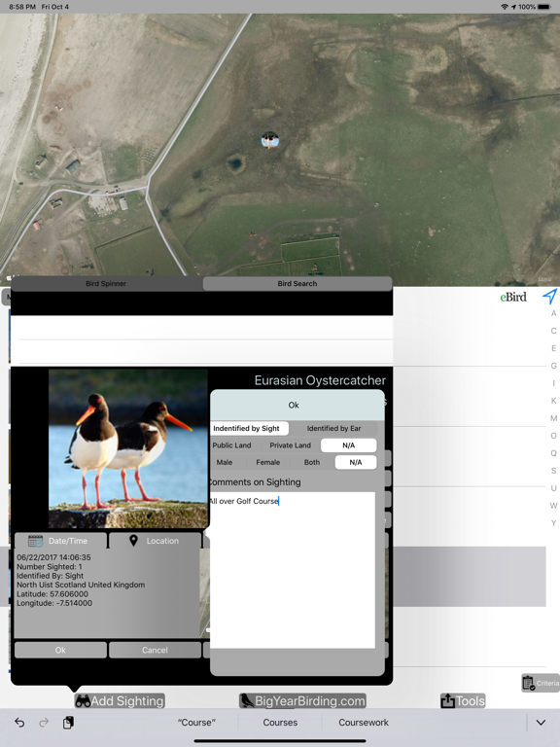Click Ok at top of comments popup

(294, 405)
